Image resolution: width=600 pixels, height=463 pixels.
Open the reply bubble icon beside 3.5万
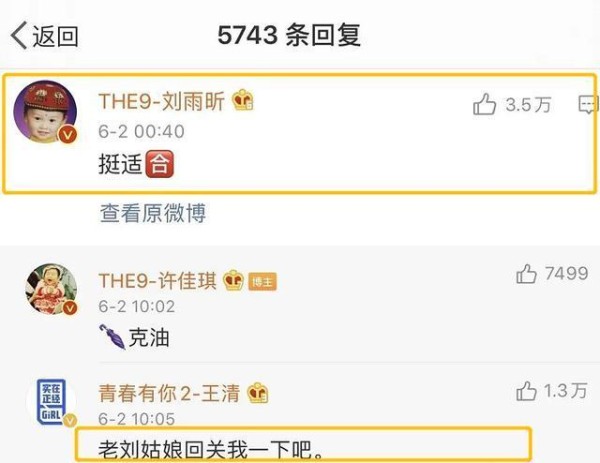tap(587, 104)
